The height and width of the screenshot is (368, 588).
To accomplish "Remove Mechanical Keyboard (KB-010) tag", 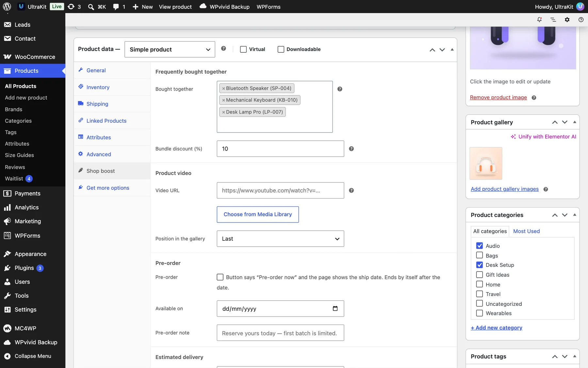I will pos(223,100).
